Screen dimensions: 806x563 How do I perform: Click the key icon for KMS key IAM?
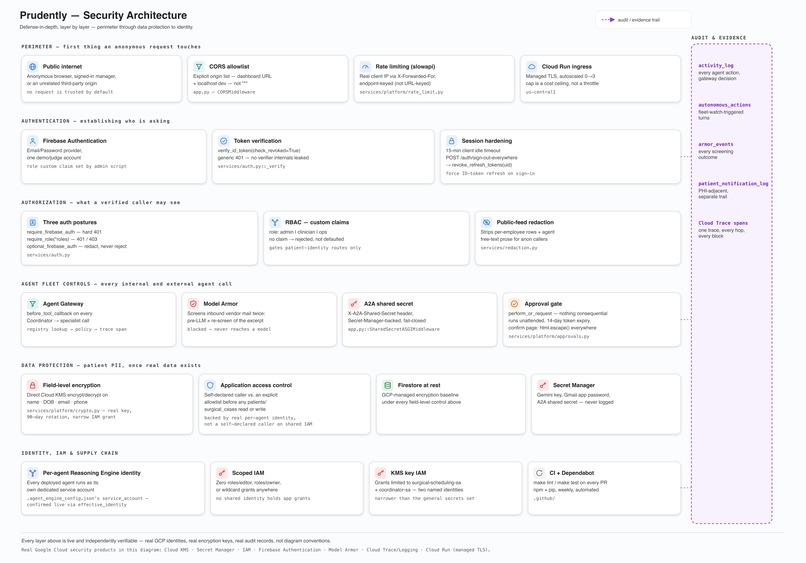click(x=380, y=473)
